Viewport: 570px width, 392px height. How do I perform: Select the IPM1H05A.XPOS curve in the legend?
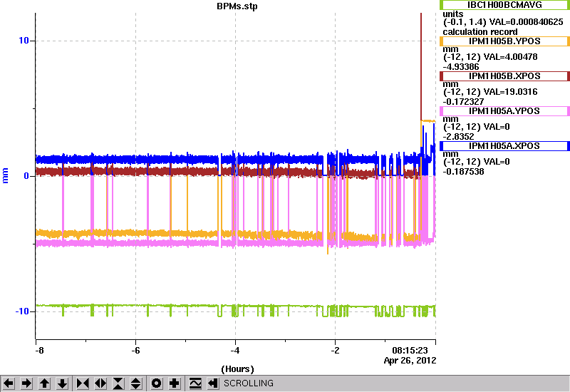(504, 146)
